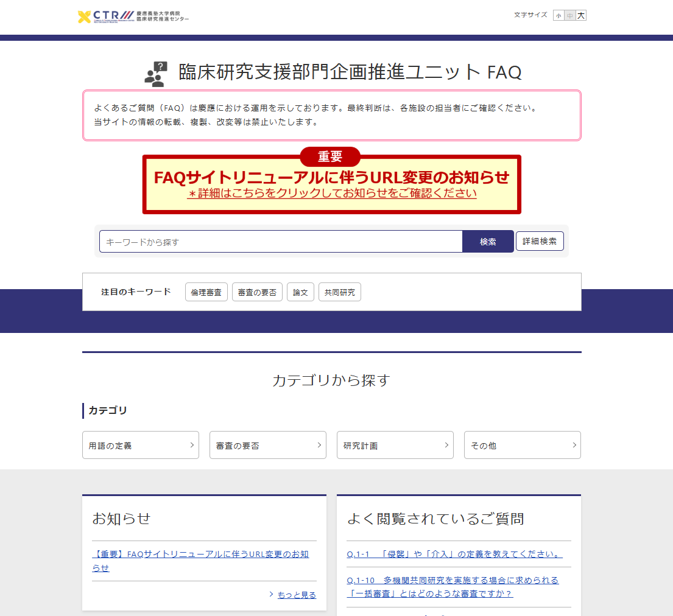The image size is (673, 616).
Task: Click the 臨床研究支援部門企画推進ユニット FAQ title
Action: pyautogui.click(x=350, y=72)
